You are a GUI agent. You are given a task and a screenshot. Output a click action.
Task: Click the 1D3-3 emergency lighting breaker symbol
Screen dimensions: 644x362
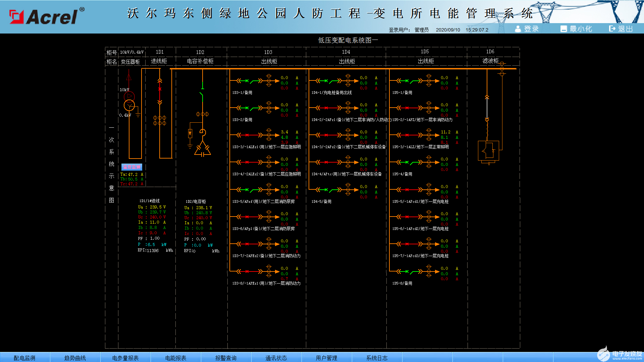[x=248, y=135]
